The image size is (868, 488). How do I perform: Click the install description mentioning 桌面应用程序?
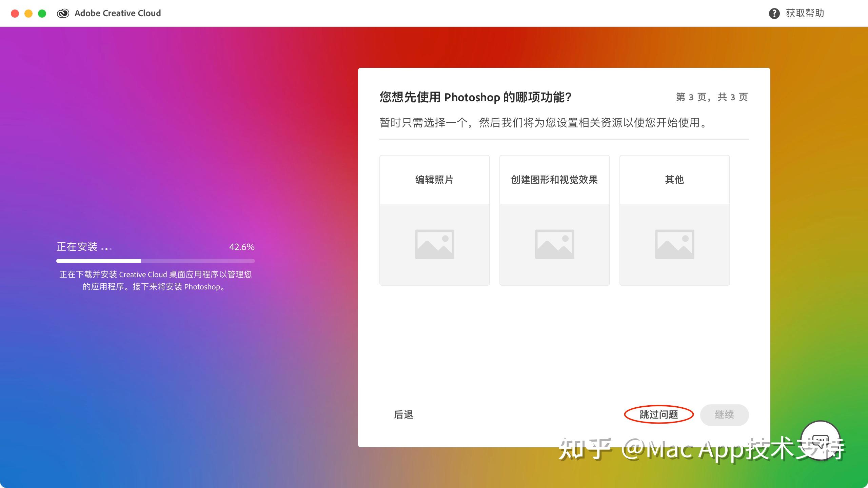(156, 281)
